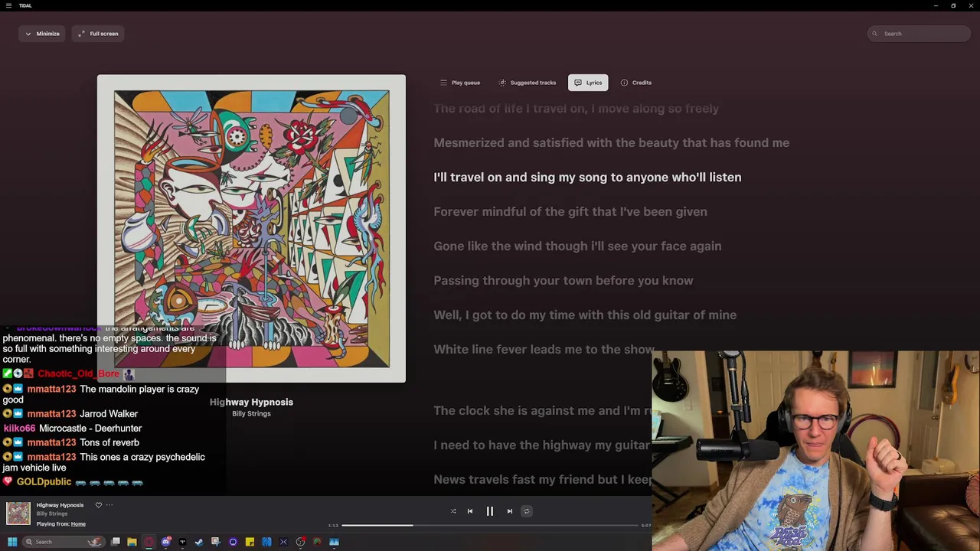980x551 pixels.
Task: Toggle shuffle playback
Action: 453,511
